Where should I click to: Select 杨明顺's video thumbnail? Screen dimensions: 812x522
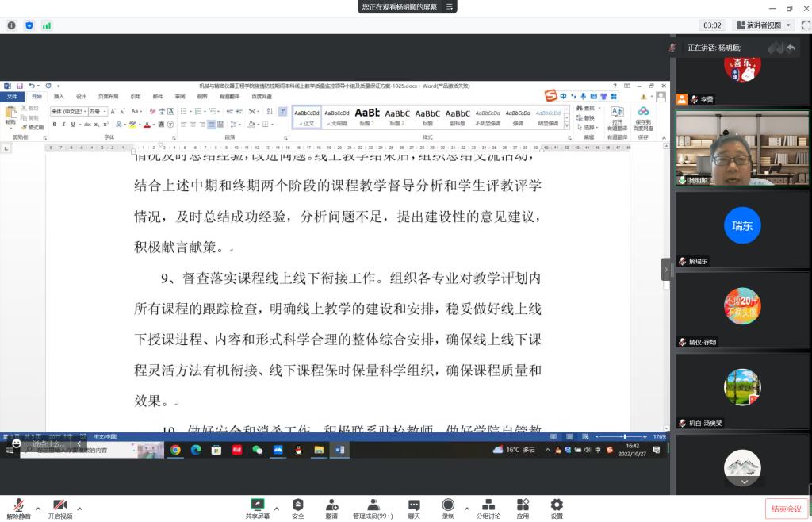pos(742,148)
